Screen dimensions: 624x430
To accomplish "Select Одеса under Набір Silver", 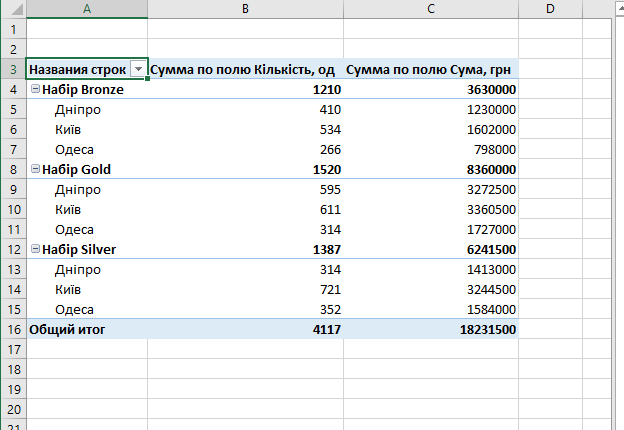I will pos(87,309).
